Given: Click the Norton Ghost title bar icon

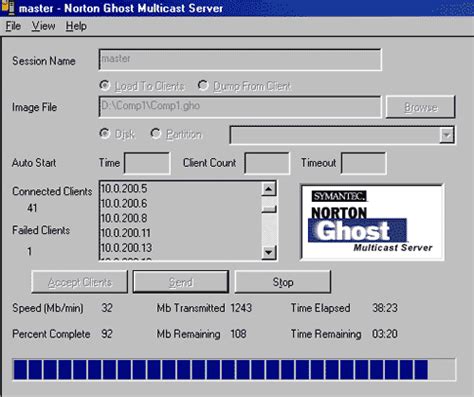Looking at the screenshot, I should pos(8,7).
